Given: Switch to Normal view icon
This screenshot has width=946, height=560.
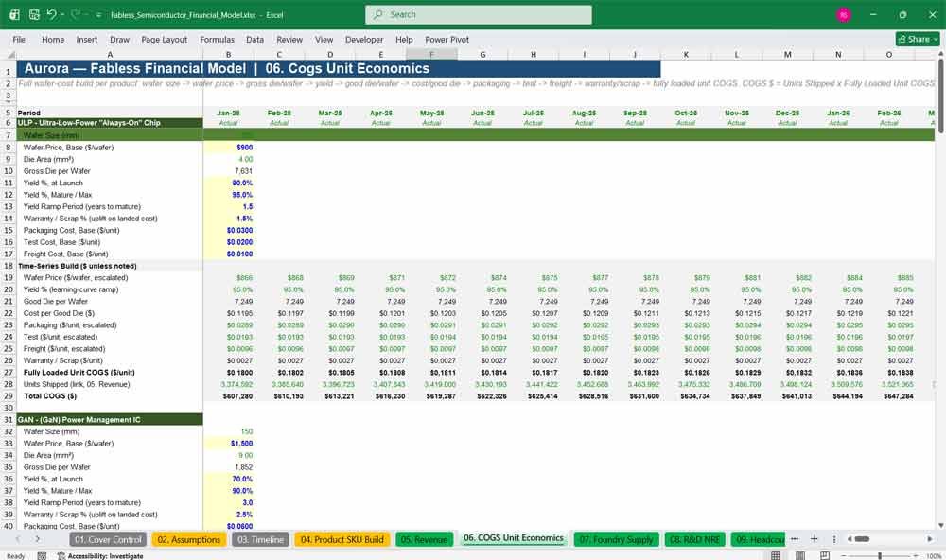Looking at the screenshot, I should [776, 555].
